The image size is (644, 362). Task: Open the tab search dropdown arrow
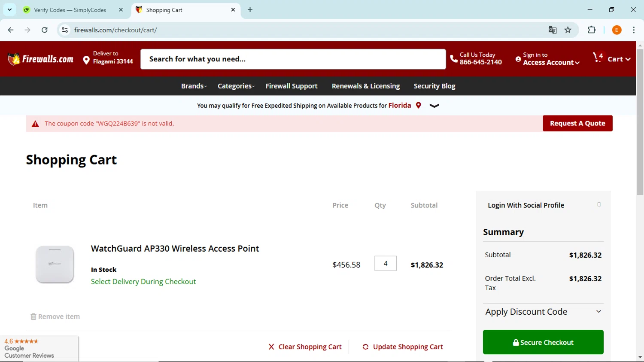tap(9, 10)
